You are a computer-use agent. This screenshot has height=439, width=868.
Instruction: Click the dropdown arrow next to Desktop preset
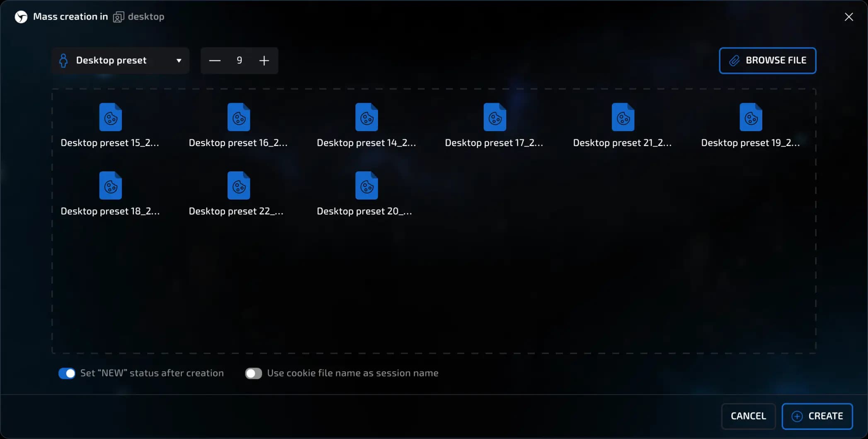(x=179, y=61)
